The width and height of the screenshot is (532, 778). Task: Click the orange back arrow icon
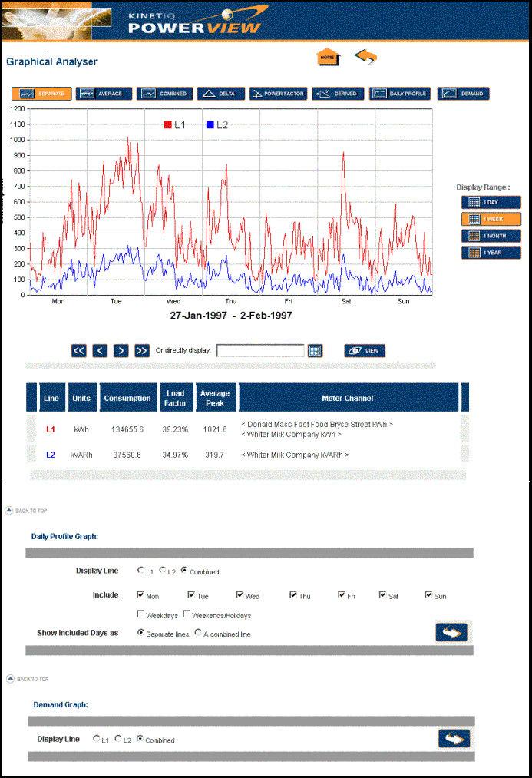click(x=365, y=56)
